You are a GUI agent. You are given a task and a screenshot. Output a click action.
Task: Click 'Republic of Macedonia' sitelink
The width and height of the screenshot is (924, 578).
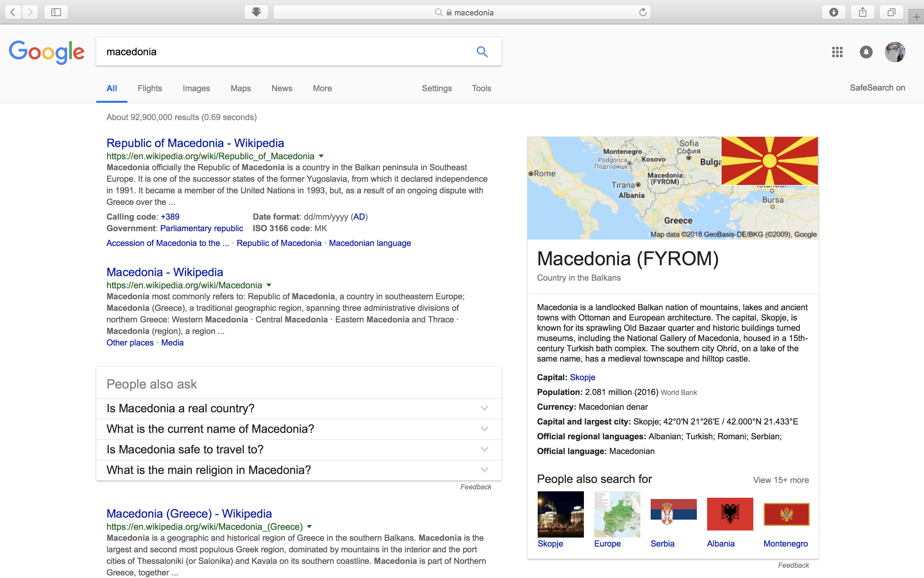point(279,243)
